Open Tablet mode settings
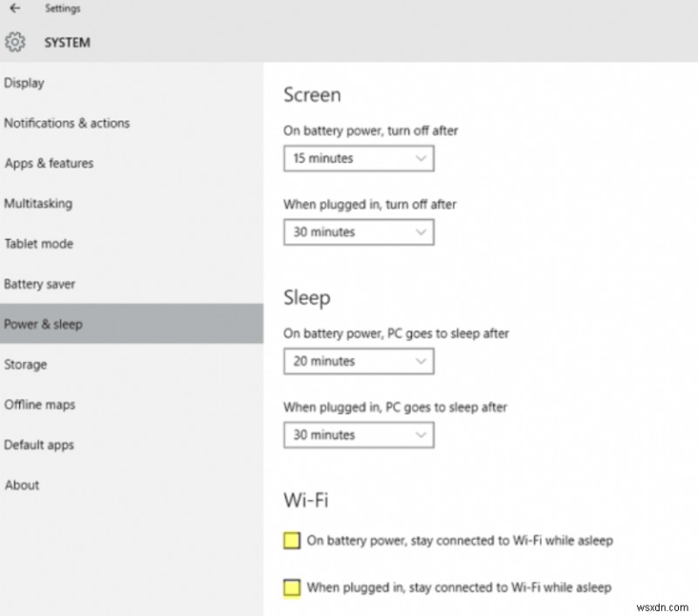Viewport: 698px width, 616px height. click(x=38, y=243)
